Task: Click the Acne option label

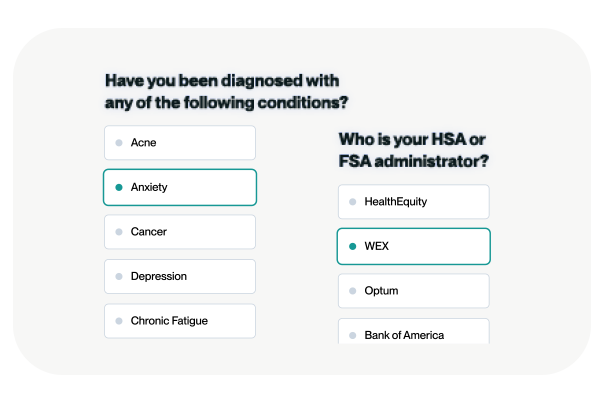Action: pyautogui.click(x=144, y=143)
